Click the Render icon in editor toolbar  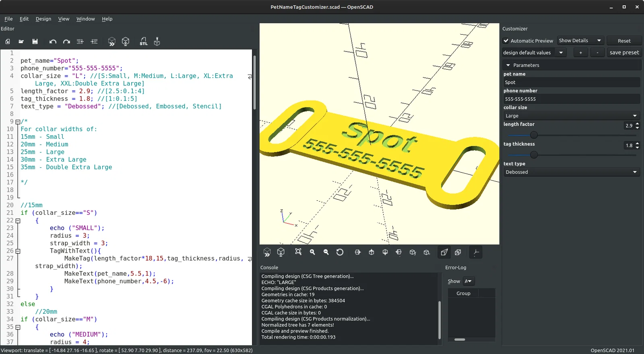126,41
